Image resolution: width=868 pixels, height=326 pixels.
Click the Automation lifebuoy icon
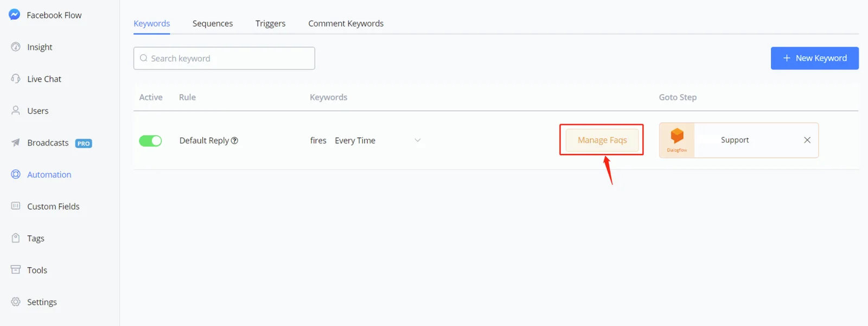coord(16,174)
